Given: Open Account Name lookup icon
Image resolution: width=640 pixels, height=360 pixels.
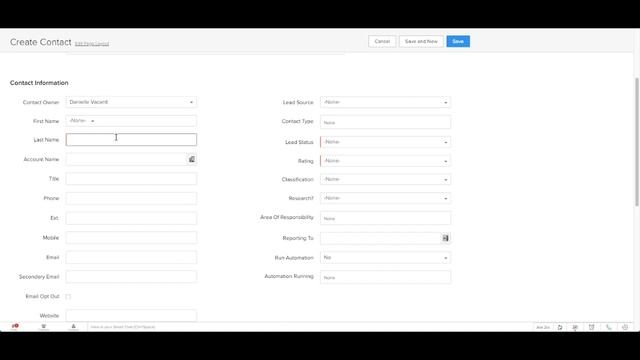Looking at the screenshot, I should 191,159.
